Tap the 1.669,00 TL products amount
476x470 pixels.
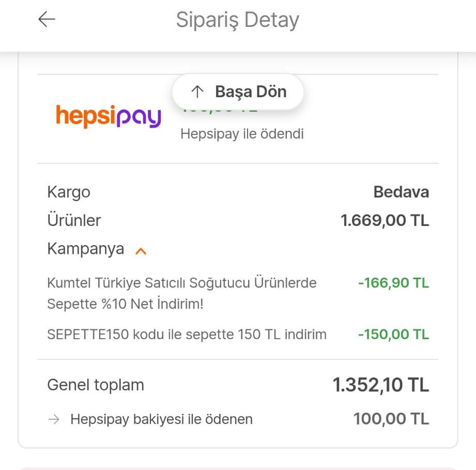(385, 220)
